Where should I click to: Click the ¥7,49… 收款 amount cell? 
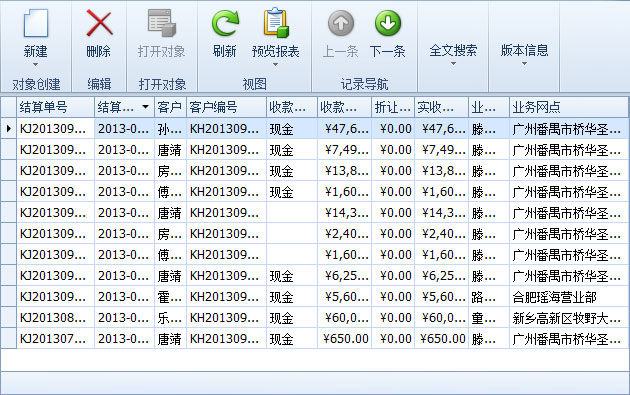(344, 149)
